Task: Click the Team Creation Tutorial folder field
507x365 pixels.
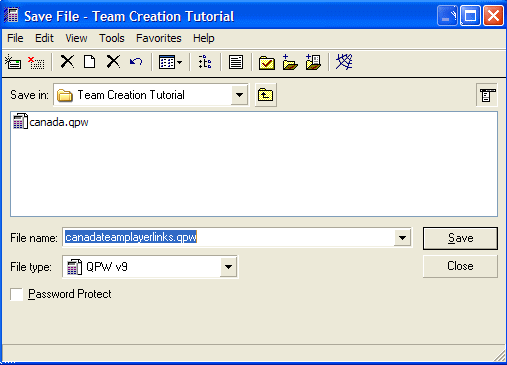Action: [151, 95]
